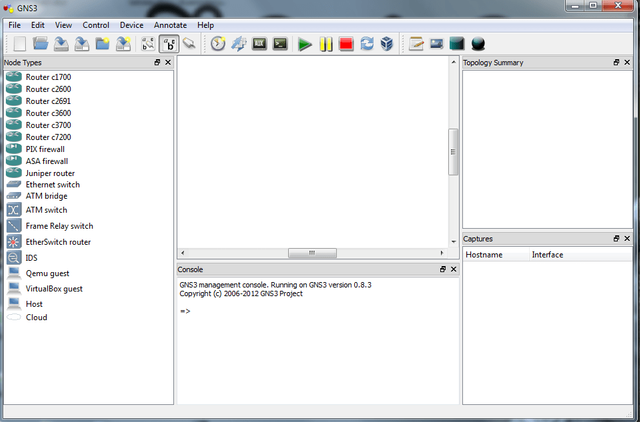The image size is (640, 422).
Task: Click the Console connect to all devices icon
Action: [x=280, y=44]
